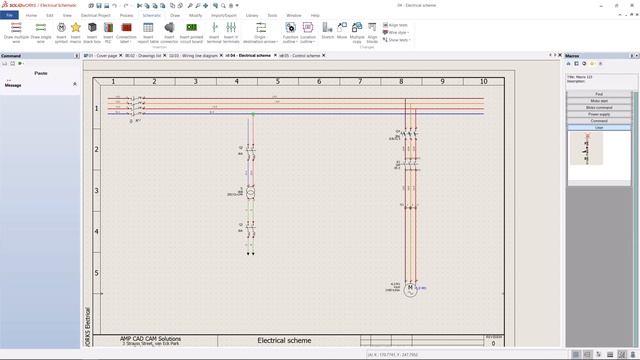Click the Insert terminal tool
This screenshot has height=360, width=640.
(214, 33)
